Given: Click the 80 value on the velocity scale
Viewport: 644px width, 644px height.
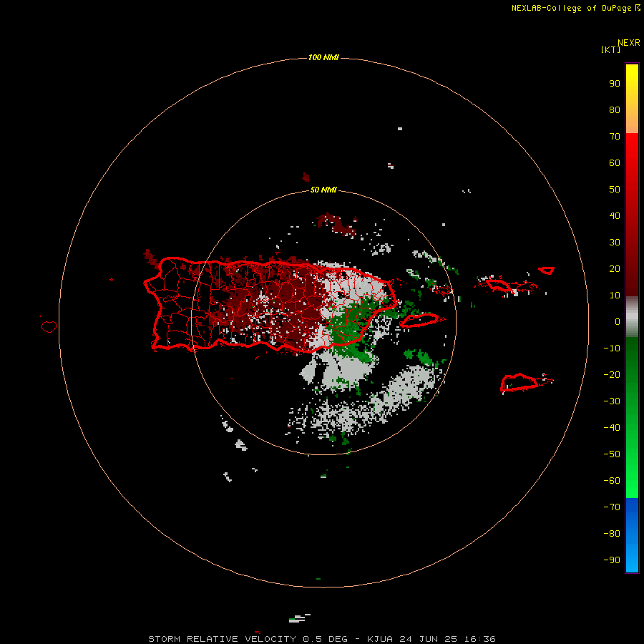Looking at the screenshot, I should 615,110.
